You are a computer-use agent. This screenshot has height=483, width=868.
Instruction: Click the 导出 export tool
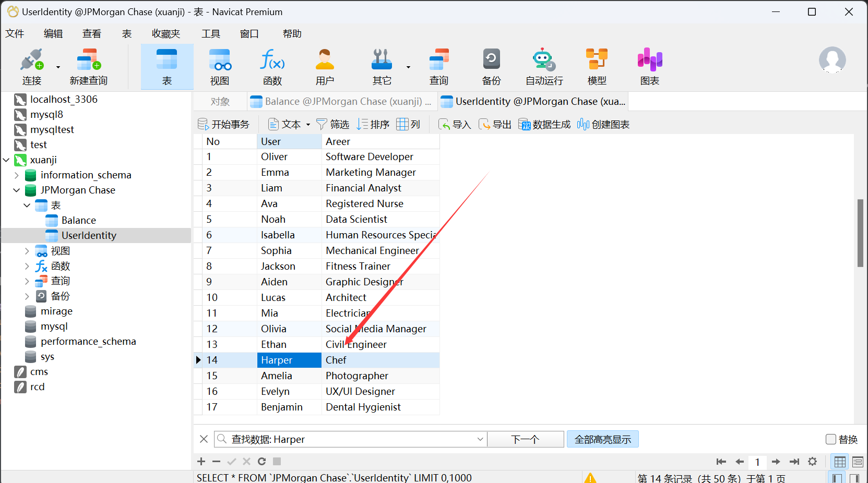(x=495, y=124)
